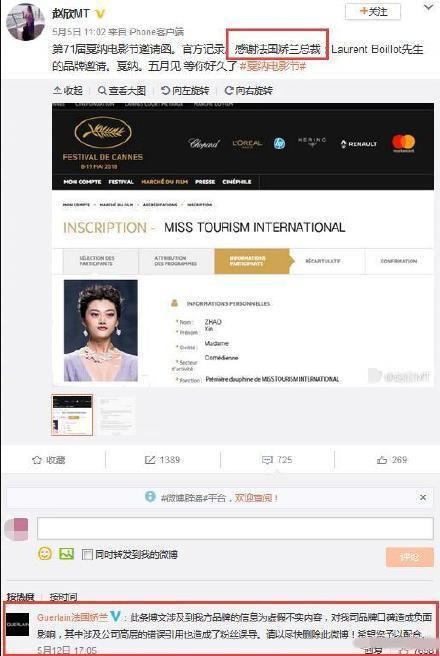This screenshot has height=656, width=440.
Task: Open comments showing 725
Action: [277, 460]
